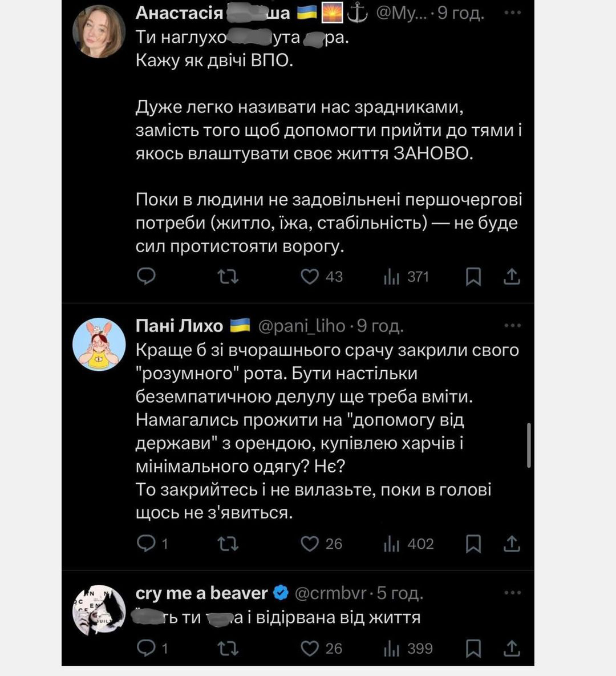This screenshot has height=676, width=616.
Task: Open @pani_liho profile handle
Action: (302, 326)
